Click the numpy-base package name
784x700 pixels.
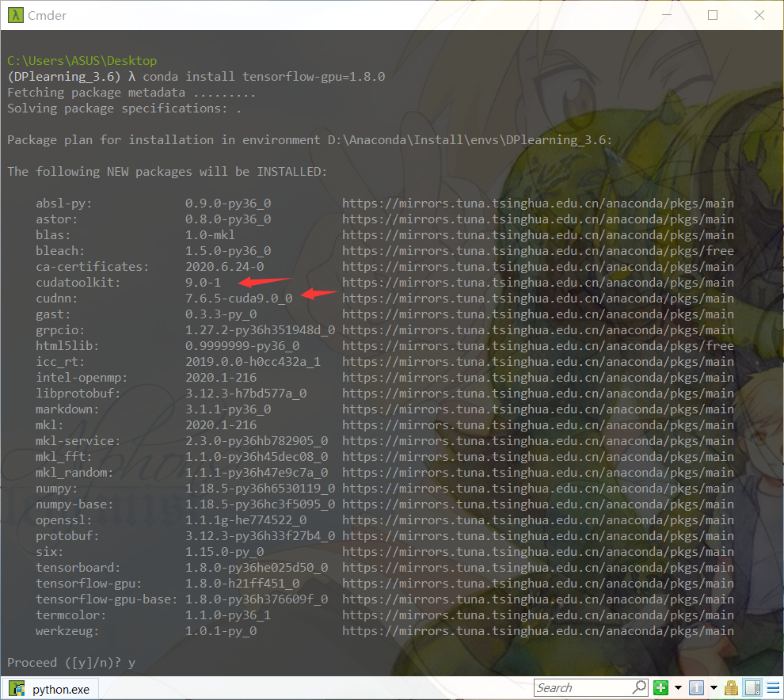[x=74, y=504]
